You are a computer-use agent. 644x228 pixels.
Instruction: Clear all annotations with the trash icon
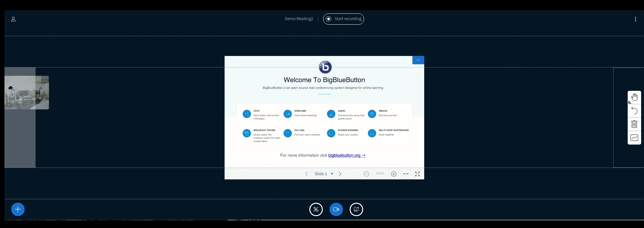[634, 124]
